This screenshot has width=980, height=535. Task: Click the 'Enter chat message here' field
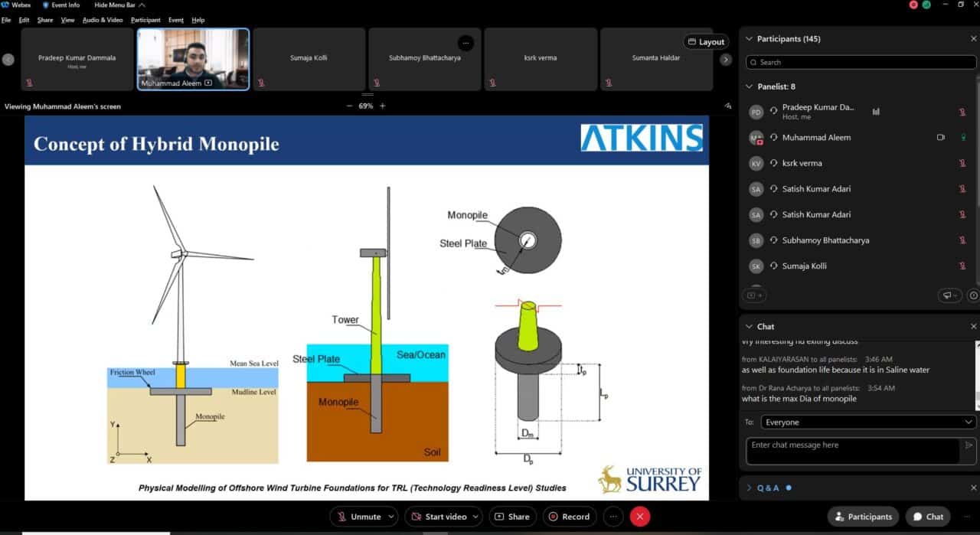(x=852, y=451)
